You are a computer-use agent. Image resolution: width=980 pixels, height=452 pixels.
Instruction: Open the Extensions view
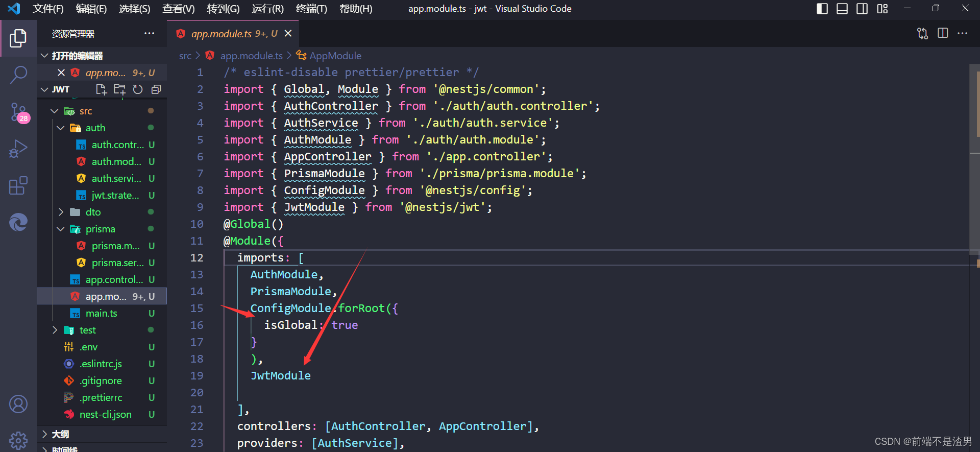(18, 185)
